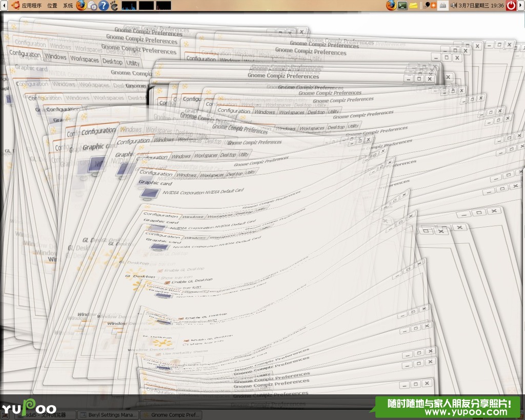This screenshot has width=525, height=420.
Task: Click the red power logout button
Action: click(511, 5)
